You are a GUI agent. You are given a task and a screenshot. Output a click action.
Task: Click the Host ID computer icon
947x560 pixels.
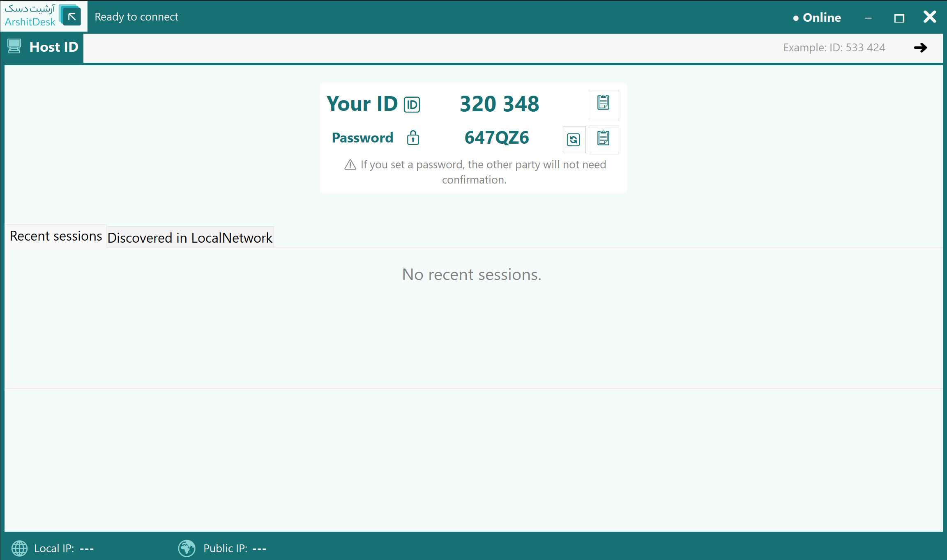(x=14, y=46)
